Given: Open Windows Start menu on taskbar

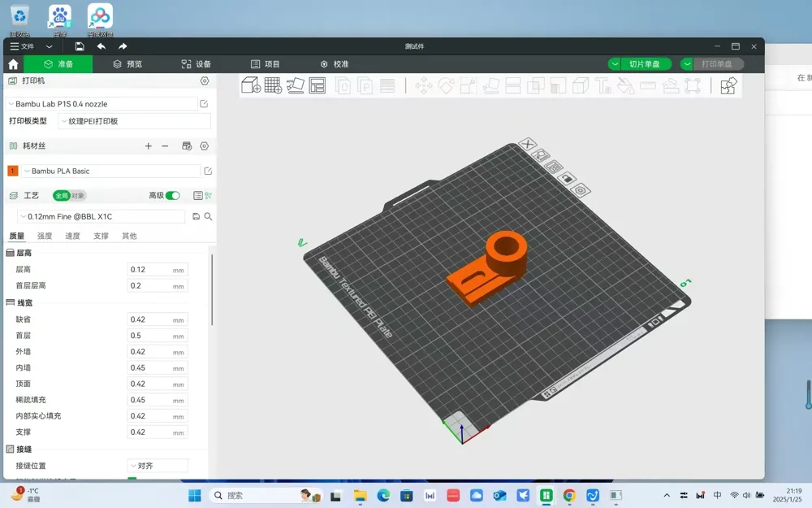Looking at the screenshot, I should tap(195, 496).
